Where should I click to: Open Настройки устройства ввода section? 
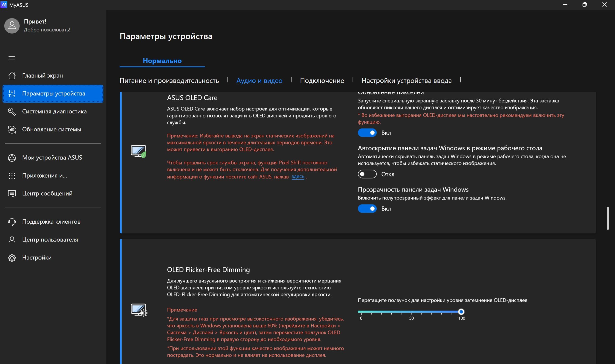406,80
